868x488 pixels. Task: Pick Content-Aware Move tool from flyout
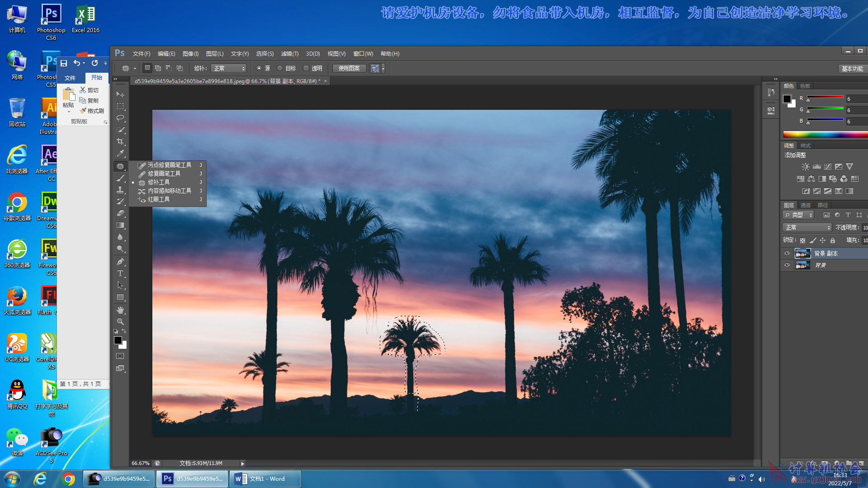(x=170, y=191)
